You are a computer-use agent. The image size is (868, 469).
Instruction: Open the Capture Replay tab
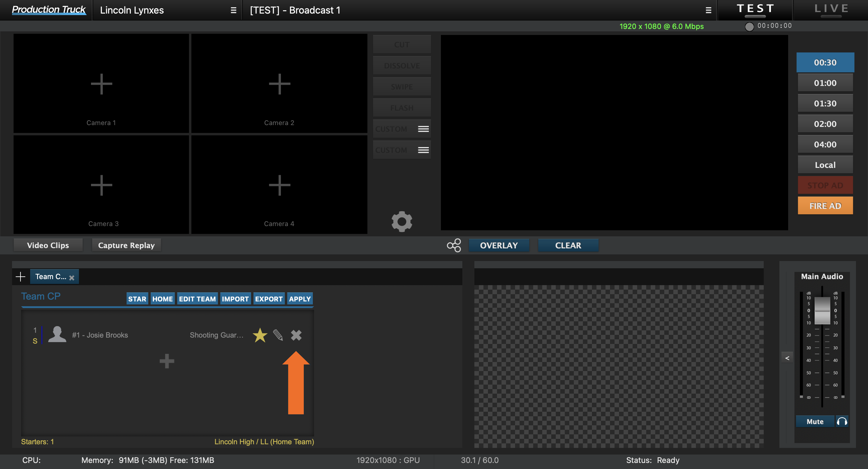click(126, 245)
